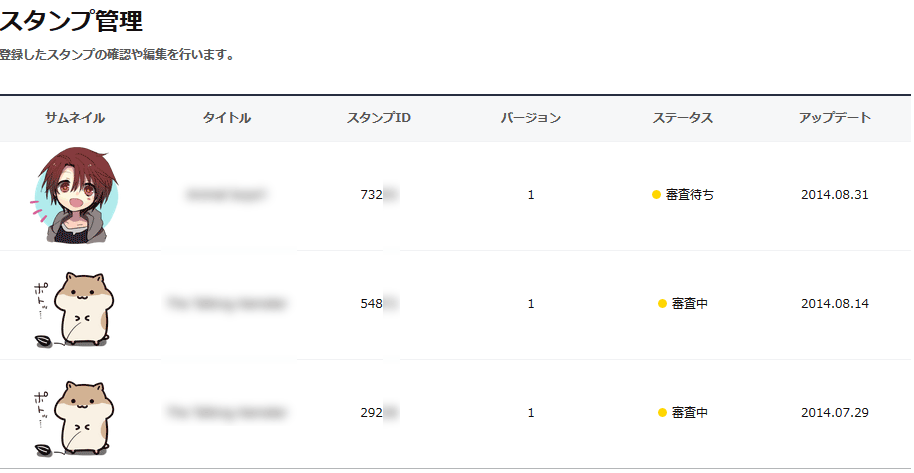
Task: Open hamster thumbnail in the 2014.08.14 row
Action: pos(76,307)
